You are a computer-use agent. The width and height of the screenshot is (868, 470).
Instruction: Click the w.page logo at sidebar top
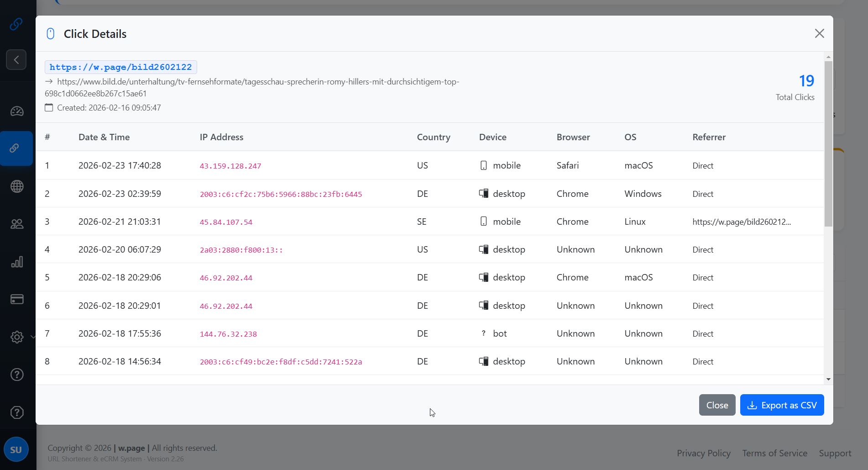coord(17,24)
